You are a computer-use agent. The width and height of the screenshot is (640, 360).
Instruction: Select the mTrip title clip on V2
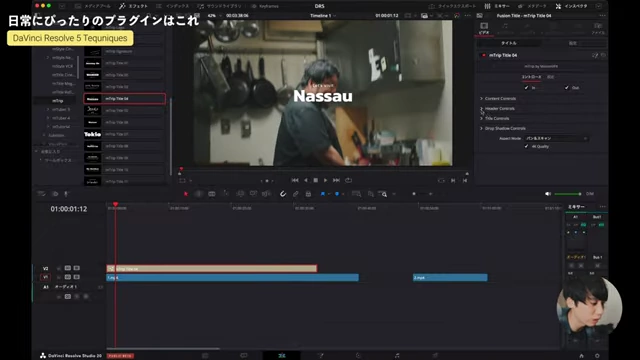click(212, 269)
